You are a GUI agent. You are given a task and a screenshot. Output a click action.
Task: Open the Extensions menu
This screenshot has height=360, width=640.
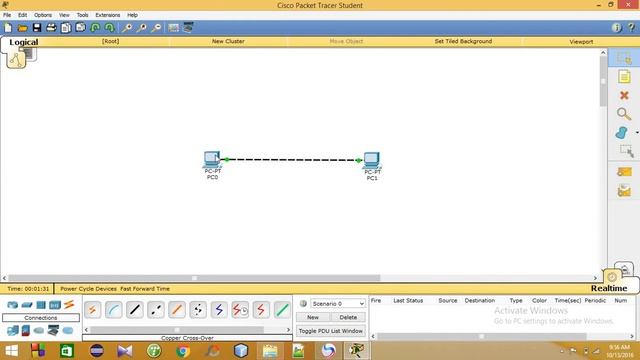[x=108, y=15]
